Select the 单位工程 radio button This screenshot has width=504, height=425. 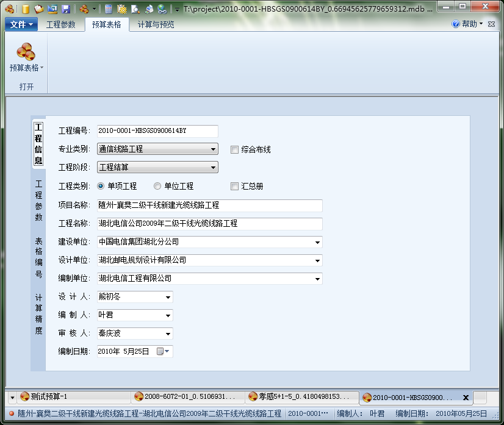coord(157,187)
